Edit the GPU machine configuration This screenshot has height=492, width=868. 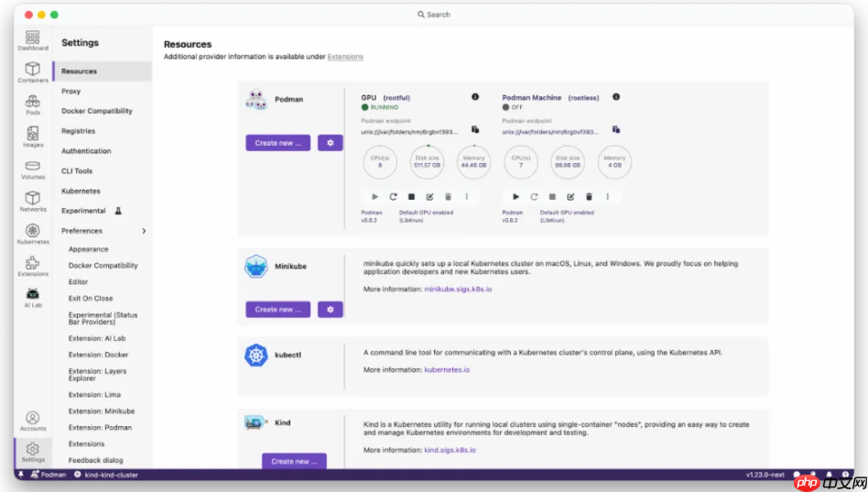click(x=429, y=196)
